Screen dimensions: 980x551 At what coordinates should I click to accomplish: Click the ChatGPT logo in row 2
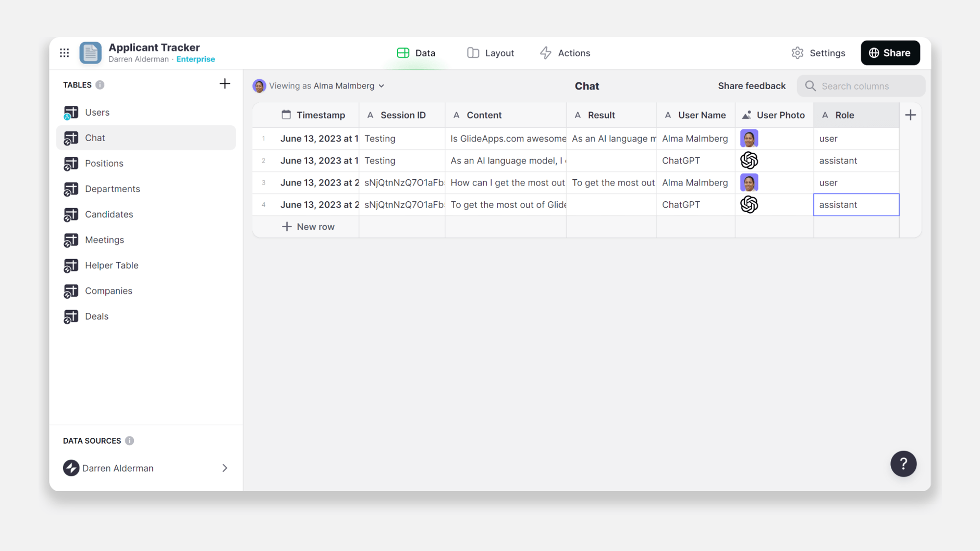pos(749,161)
